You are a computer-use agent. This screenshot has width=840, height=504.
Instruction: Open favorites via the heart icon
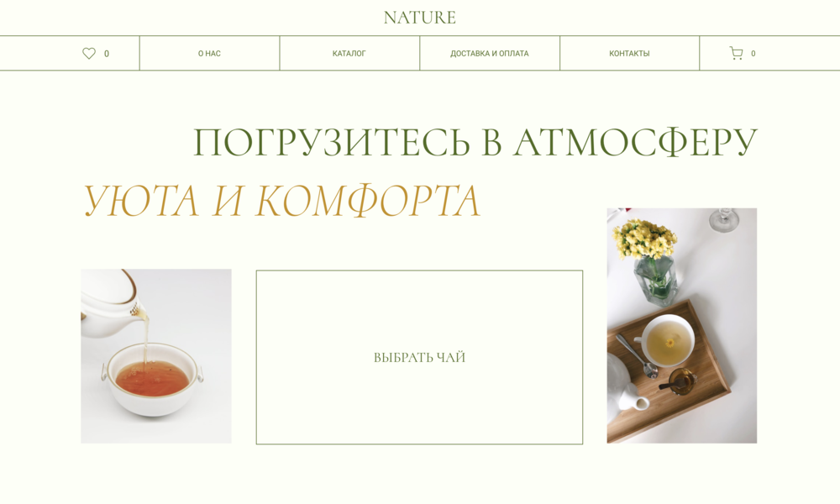coord(89,53)
